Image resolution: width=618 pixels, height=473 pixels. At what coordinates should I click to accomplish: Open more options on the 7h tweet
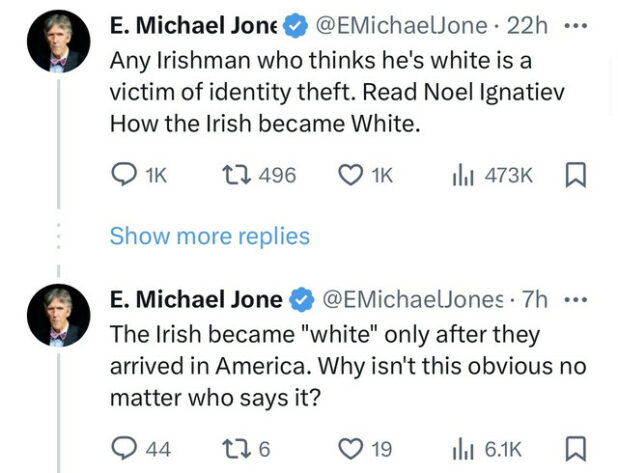[576, 299]
